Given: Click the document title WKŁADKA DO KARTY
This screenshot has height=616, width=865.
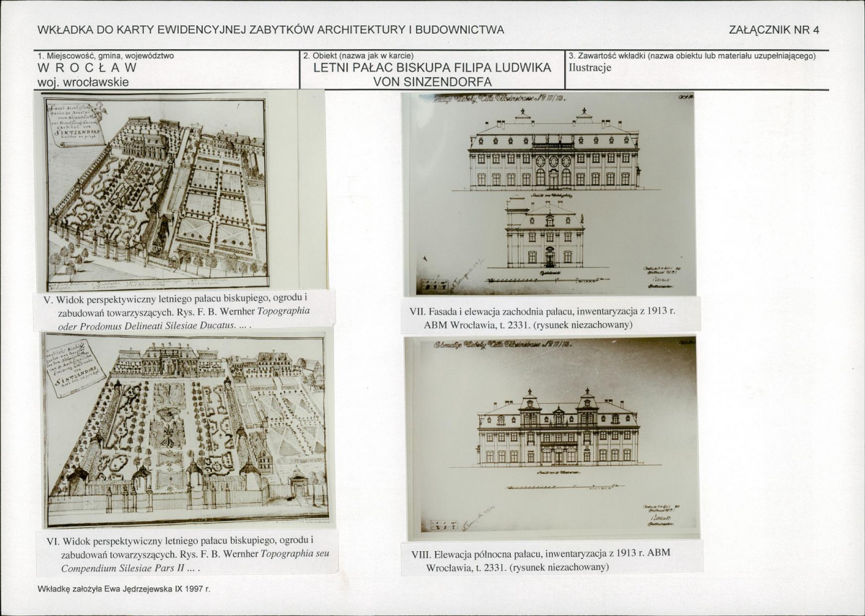Looking at the screenshot, I should coord(271,30).
